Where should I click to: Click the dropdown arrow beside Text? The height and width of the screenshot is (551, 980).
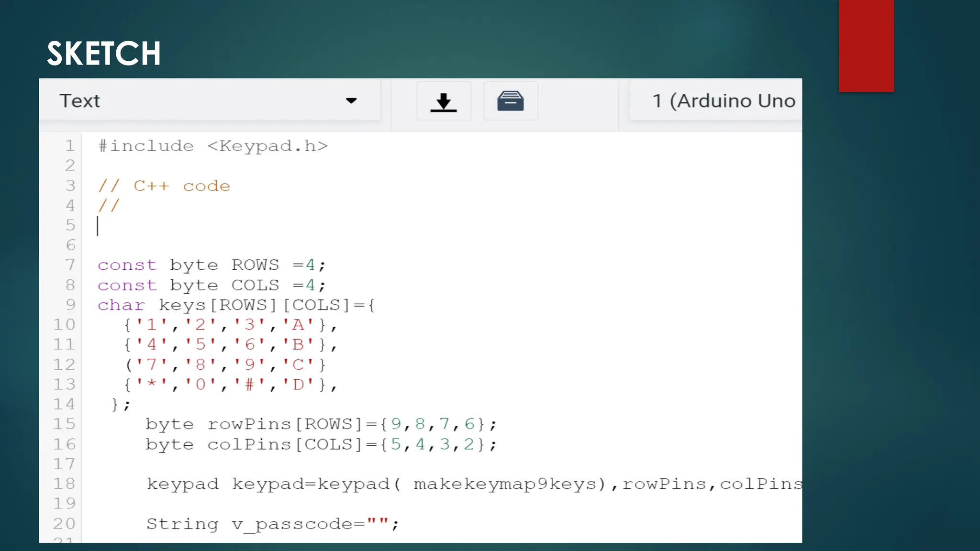coord(351,101)
